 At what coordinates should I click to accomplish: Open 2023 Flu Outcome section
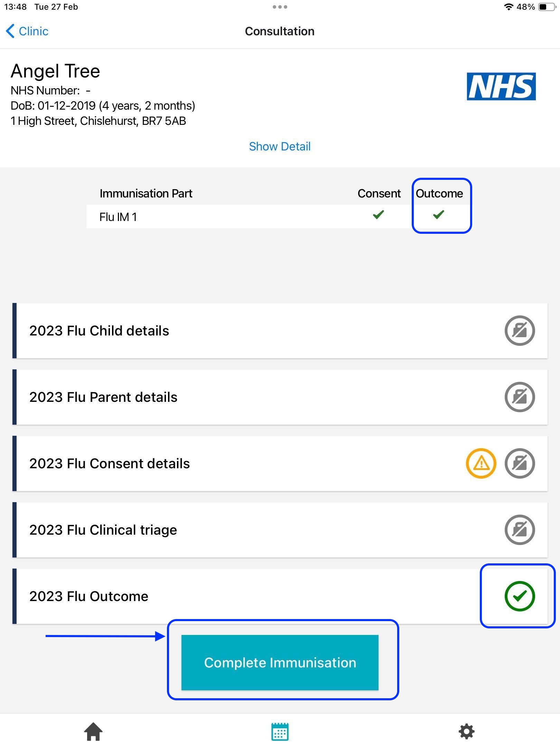[88, 596]
